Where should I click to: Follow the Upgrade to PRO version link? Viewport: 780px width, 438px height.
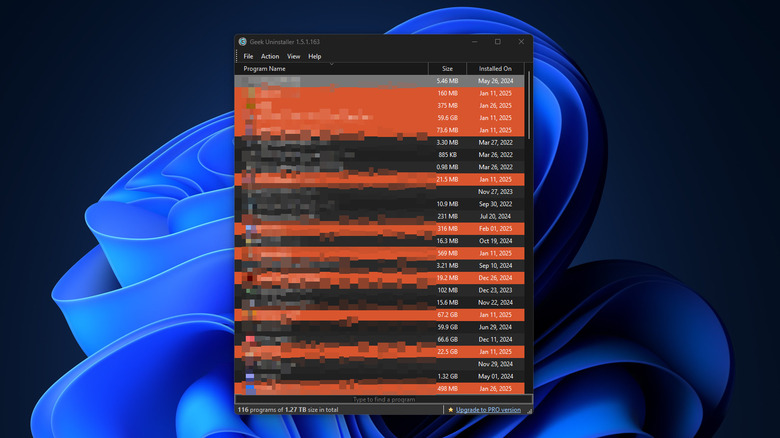pos(488,410)
